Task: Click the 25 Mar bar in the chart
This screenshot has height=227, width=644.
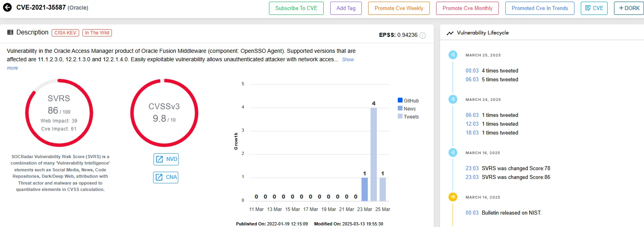Action: point(383,189)
